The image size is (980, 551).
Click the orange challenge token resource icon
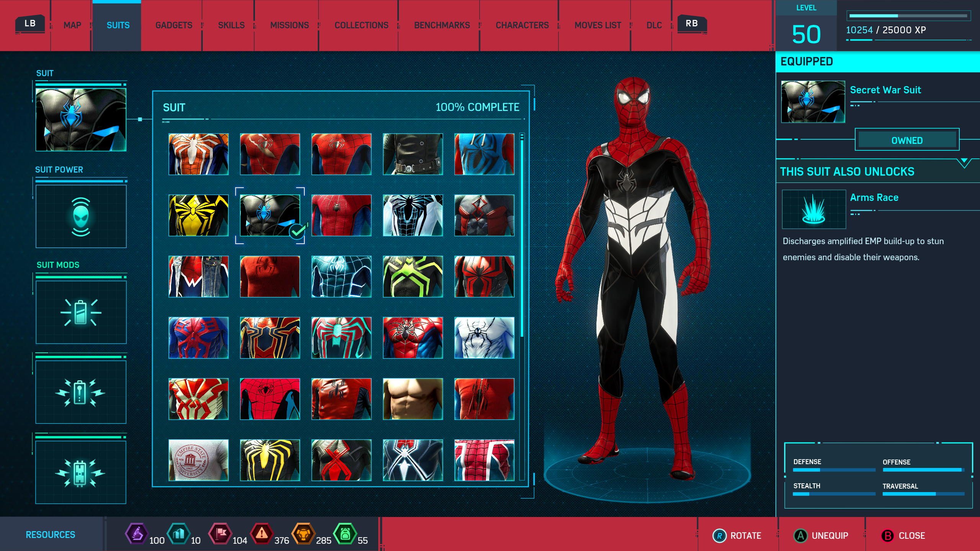coord(303,534)
